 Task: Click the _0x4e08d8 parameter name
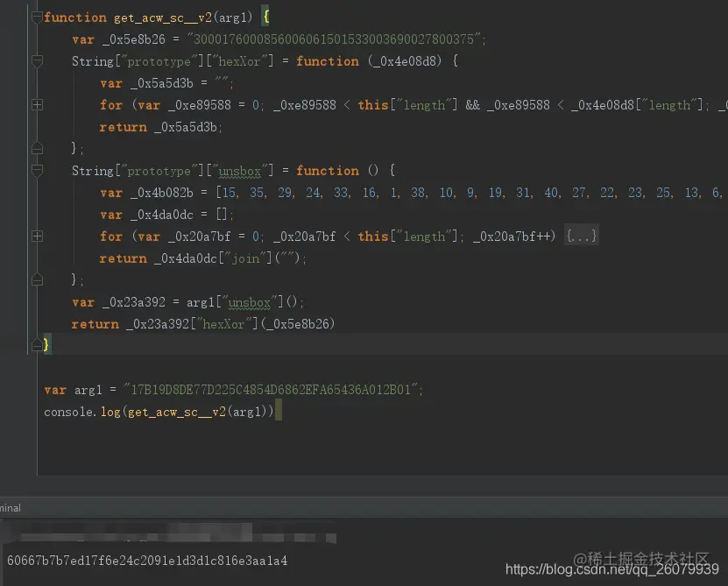click(x=406, y=61)
